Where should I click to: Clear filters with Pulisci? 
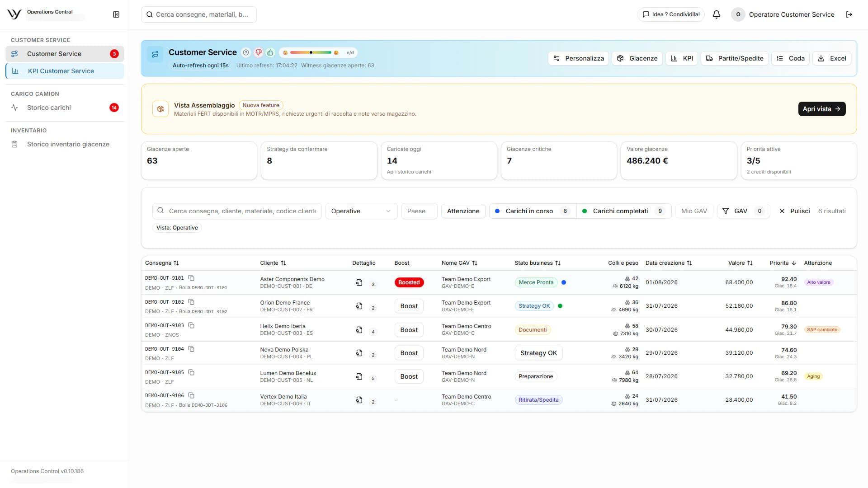[794, 211]
